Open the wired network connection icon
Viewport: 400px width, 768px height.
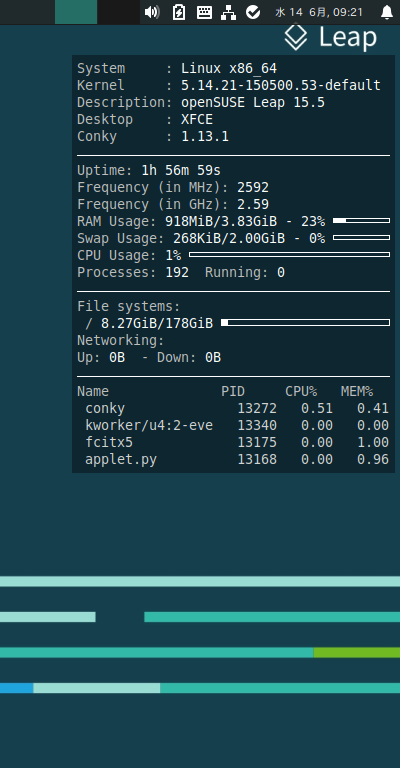pos(228,12)
